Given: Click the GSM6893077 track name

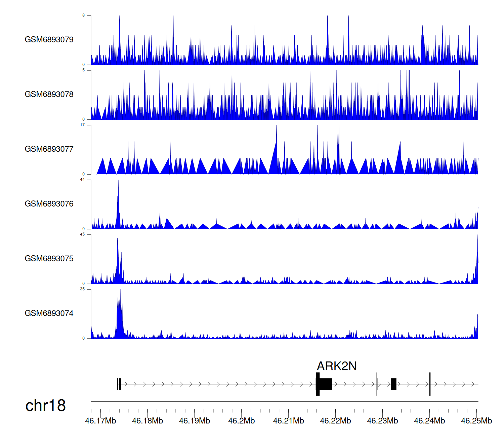Looking at the screenshot, I should 49,149.
